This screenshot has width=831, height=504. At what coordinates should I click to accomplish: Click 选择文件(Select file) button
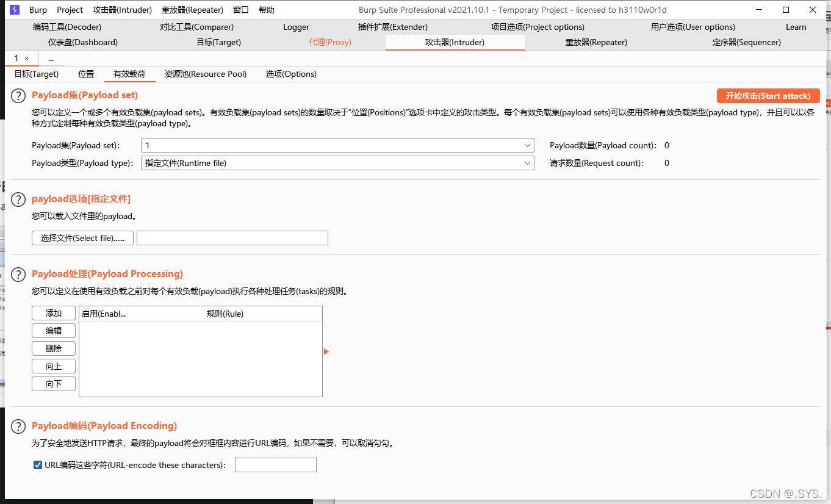point(82,238)
